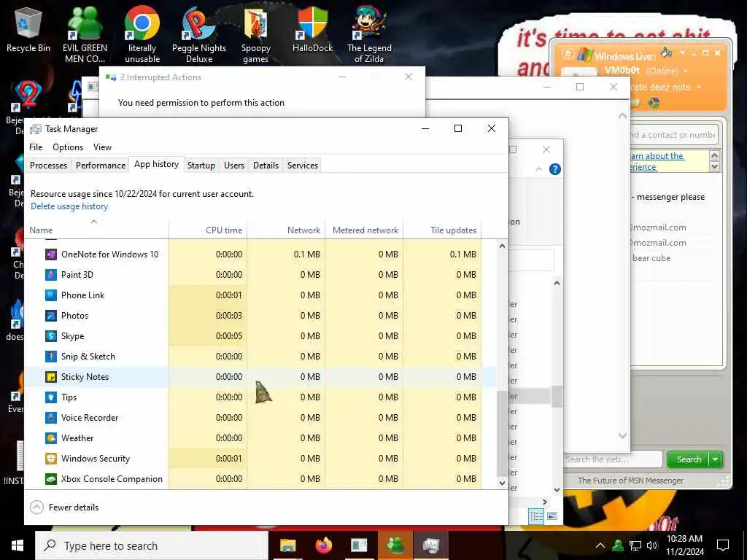The height and width of the screenshot is (560, 747).
Task: Launch the HalloDock shortcut
Action: tap(312, 29)
